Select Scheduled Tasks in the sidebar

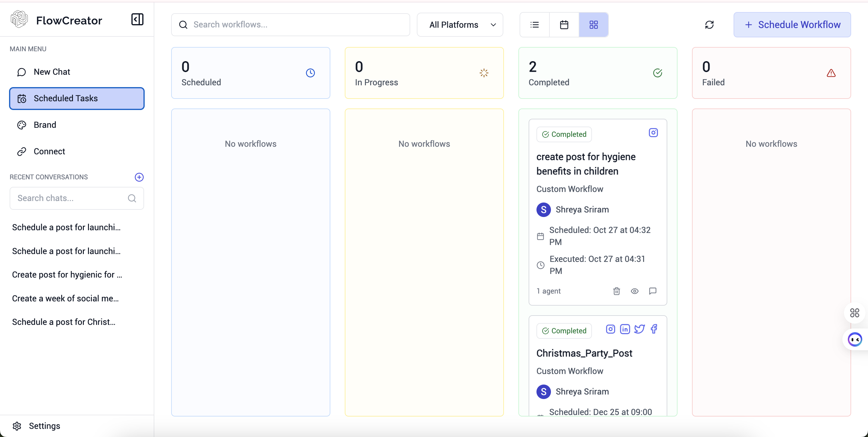pyautogui.click(x=77, y=98)
